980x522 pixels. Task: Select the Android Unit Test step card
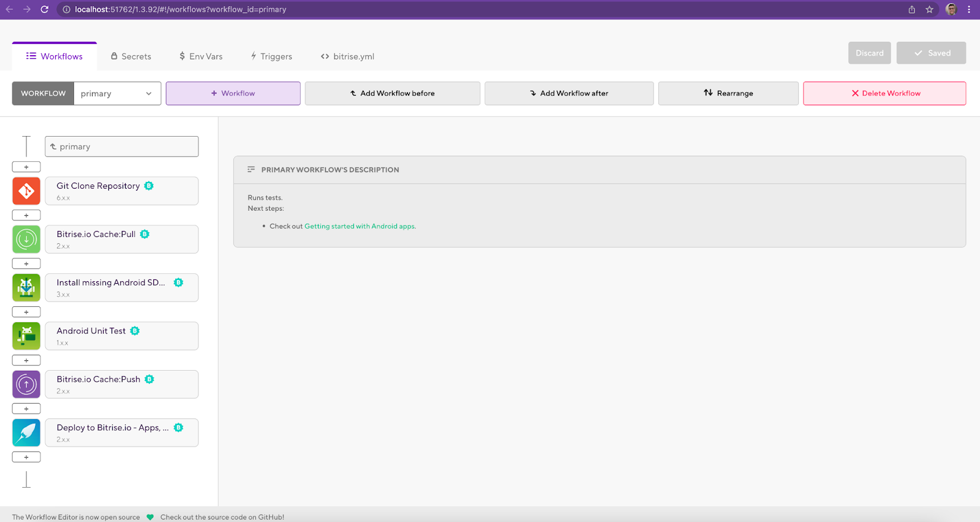pos(122,336)
